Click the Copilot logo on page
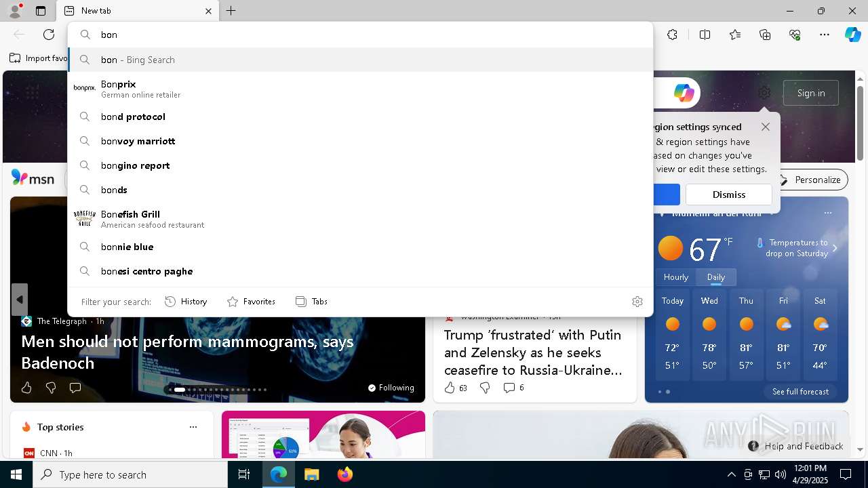Image resolution: width=868 pixels, height=488 pixels. [x=684, y=93]
